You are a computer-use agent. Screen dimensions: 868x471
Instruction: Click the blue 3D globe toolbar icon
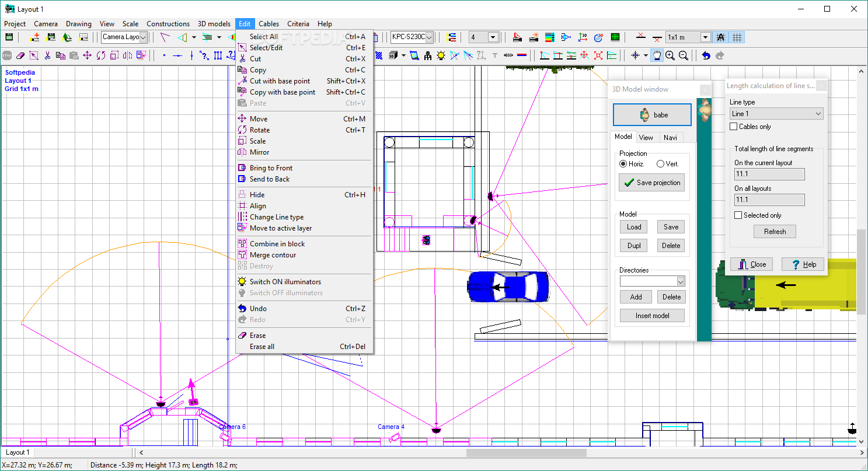point(598,37)
